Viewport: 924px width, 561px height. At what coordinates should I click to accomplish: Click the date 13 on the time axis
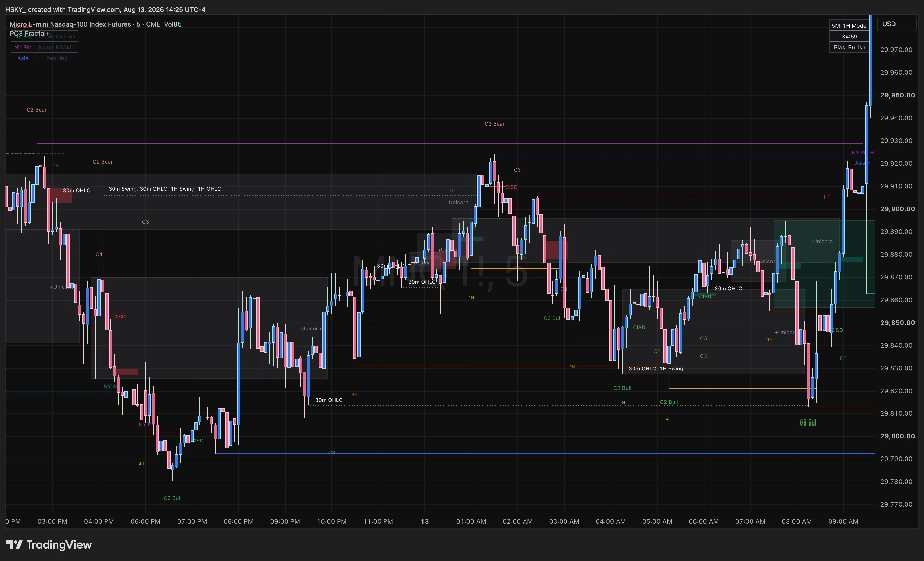(x=424, y=521)
